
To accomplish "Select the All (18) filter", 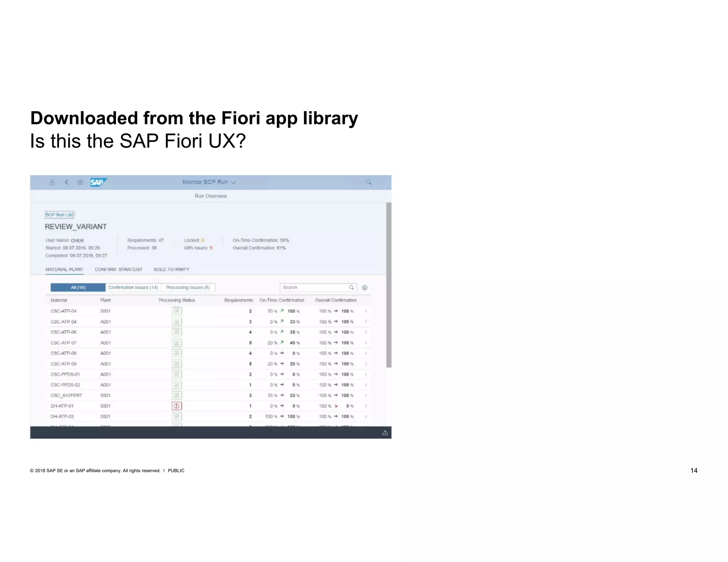I will [x=78, y=287].
